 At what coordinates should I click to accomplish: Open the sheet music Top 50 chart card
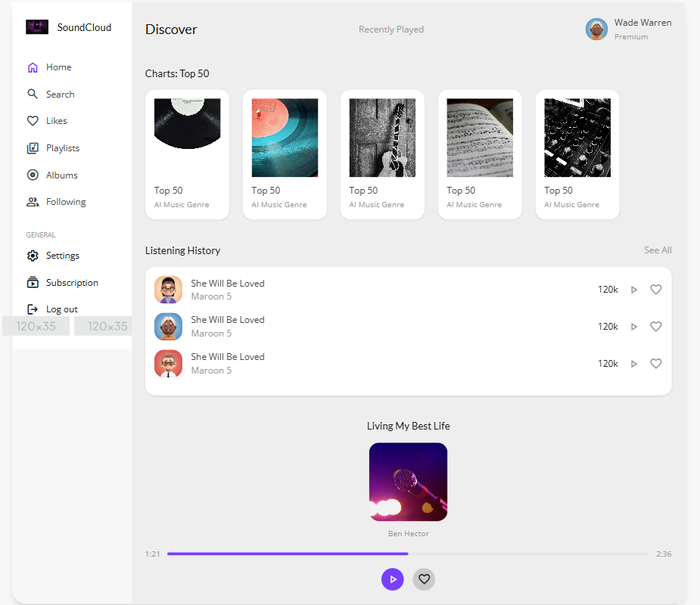[x=480, y=155]
